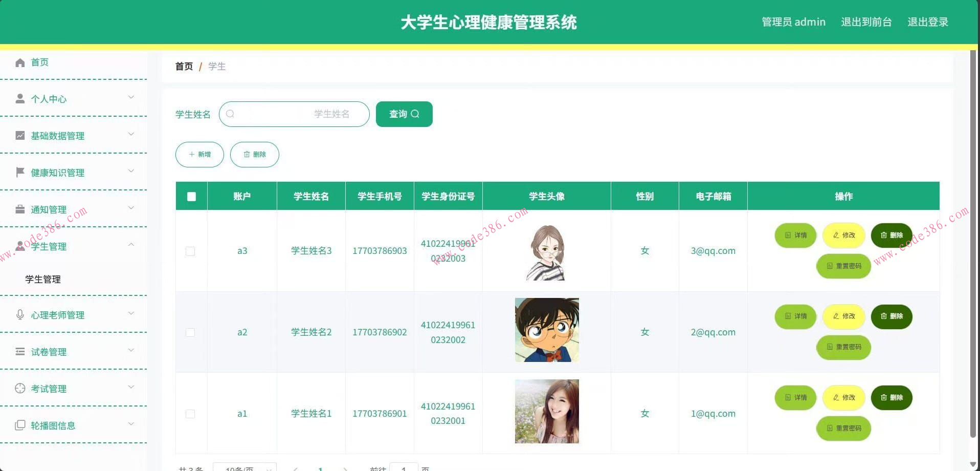Tick the checkbox for student a2

click(x=190, y=332)
